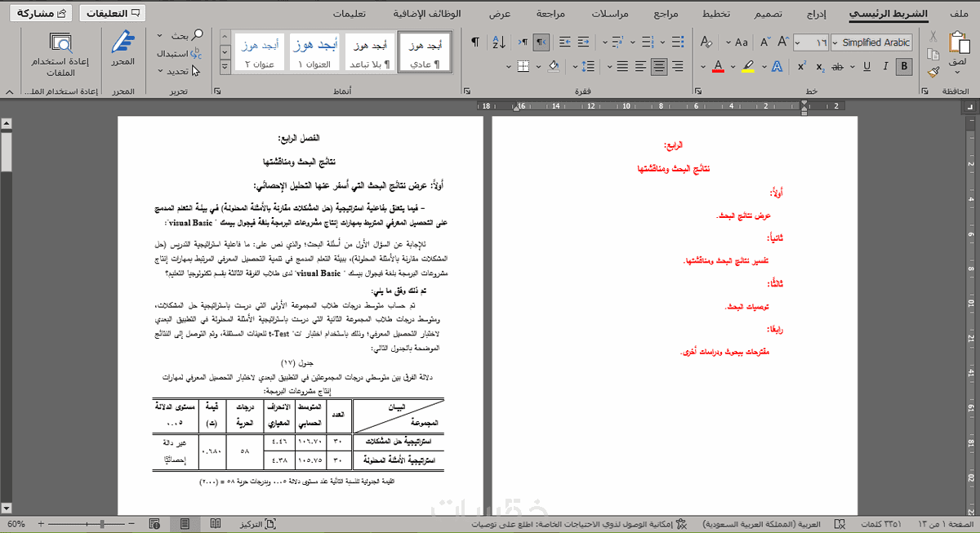Toggle Bold formatting (B)

(904, 66)
